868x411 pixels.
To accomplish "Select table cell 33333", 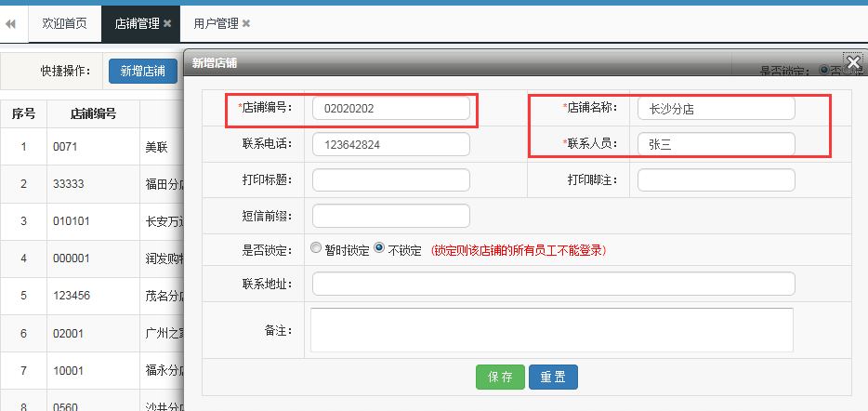I will click(93, 184).
